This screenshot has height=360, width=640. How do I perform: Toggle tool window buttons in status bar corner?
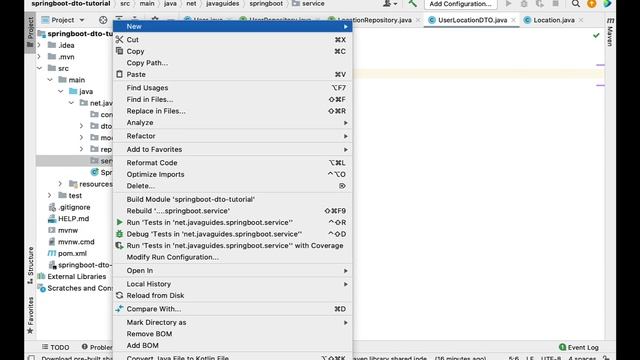tap(31, 358)
